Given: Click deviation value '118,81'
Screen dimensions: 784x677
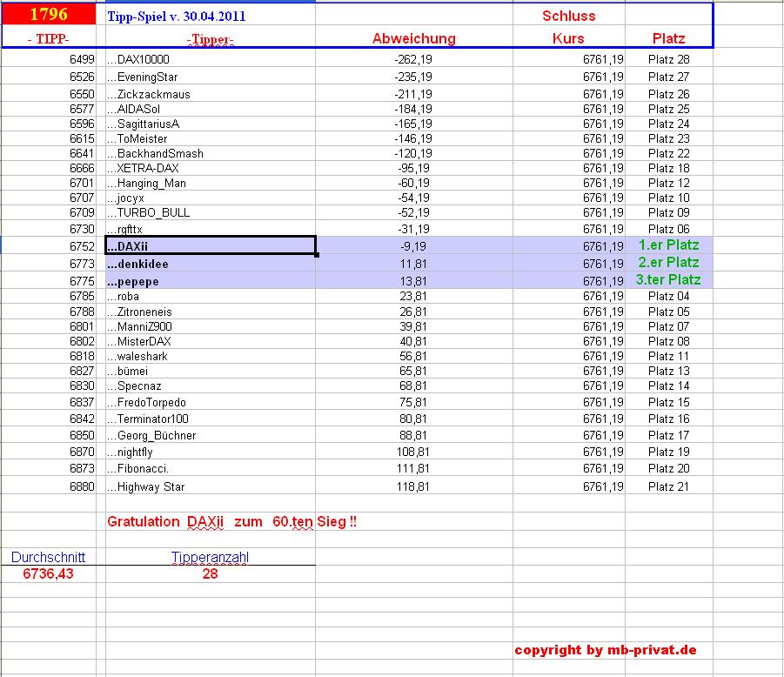Looking at the screenshot, I should pos(413,486).
